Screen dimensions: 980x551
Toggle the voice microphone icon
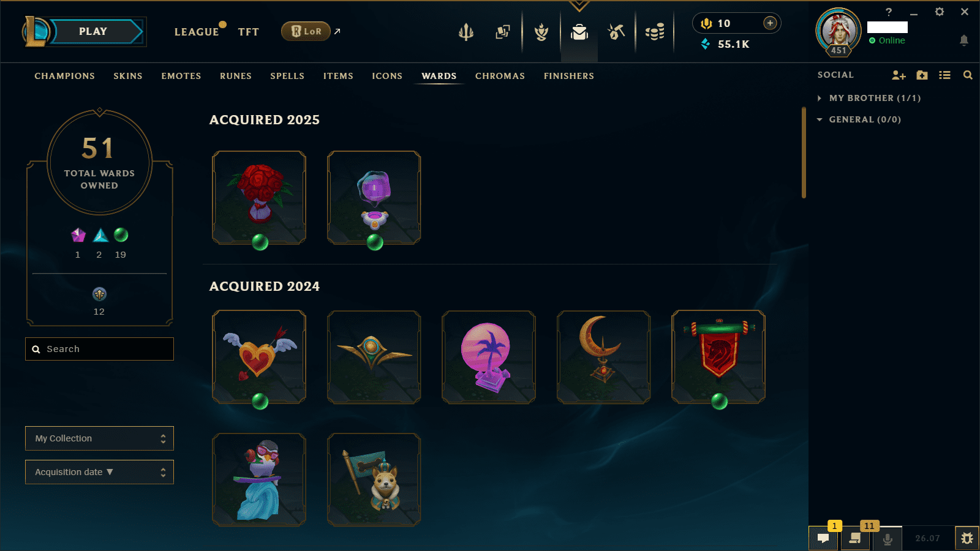887,538
